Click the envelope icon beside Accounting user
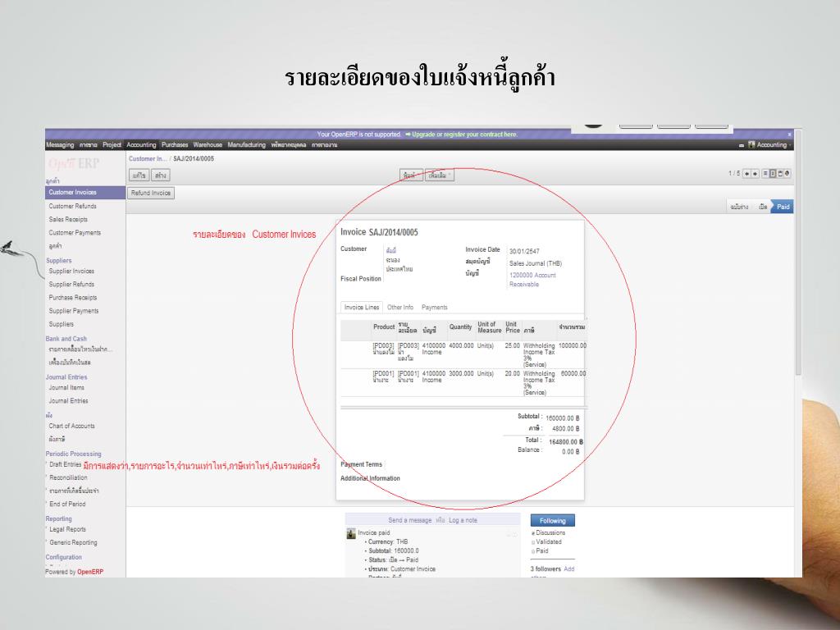Viewport: 840px width, 630px height. point(742,145)
